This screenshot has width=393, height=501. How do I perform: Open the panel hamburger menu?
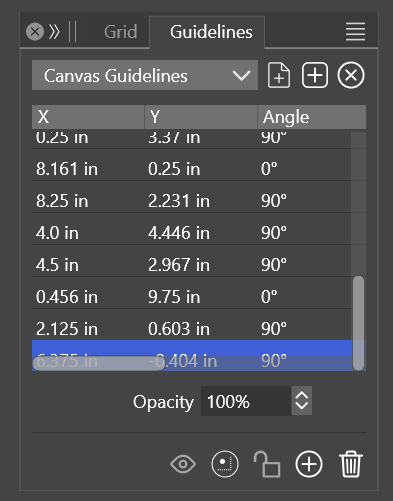[355, 32]
